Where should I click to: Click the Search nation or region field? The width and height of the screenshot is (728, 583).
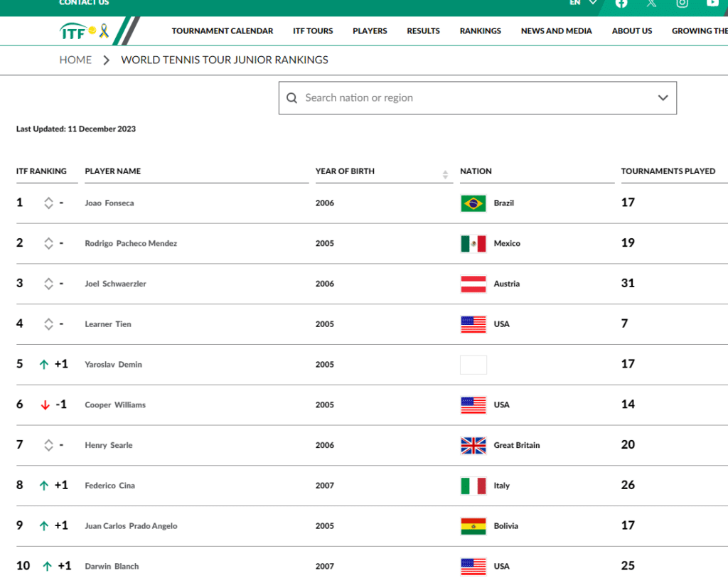[x=469, y=98]
